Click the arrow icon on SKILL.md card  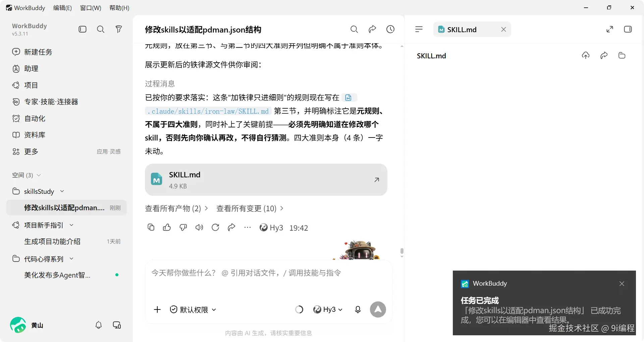pos(377,180)
